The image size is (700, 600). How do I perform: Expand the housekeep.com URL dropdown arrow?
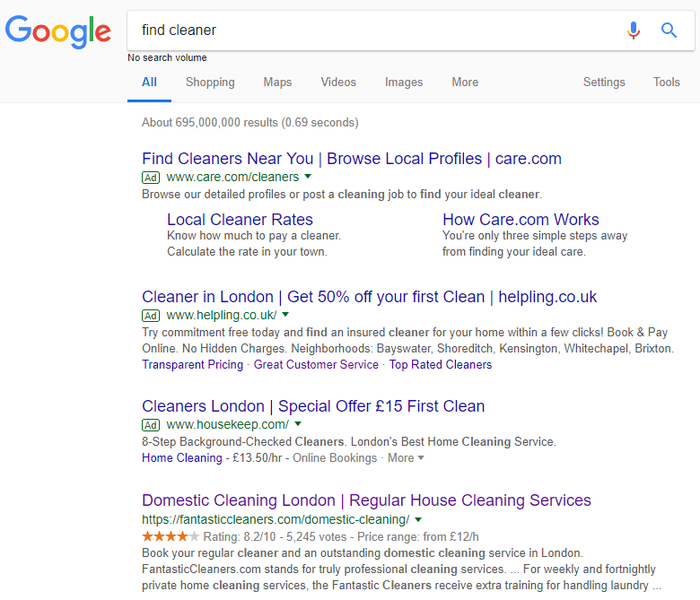pos(298,424)
